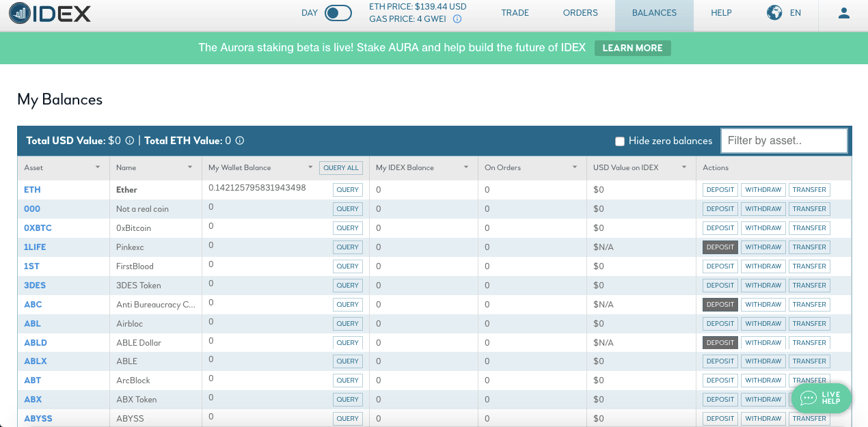Query the 000 wallet balance
Viewport: 868px width, 427px height.
tap(348, 209)
